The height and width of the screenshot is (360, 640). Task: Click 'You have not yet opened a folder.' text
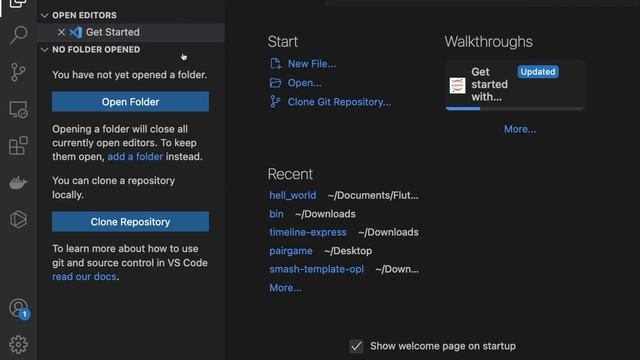[x=130, y=75]
